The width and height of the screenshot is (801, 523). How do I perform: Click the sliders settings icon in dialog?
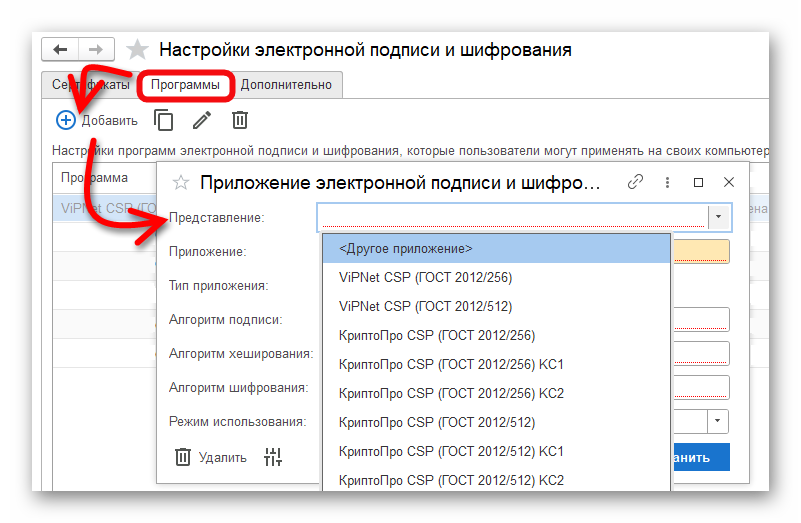[x=273, y=457]
